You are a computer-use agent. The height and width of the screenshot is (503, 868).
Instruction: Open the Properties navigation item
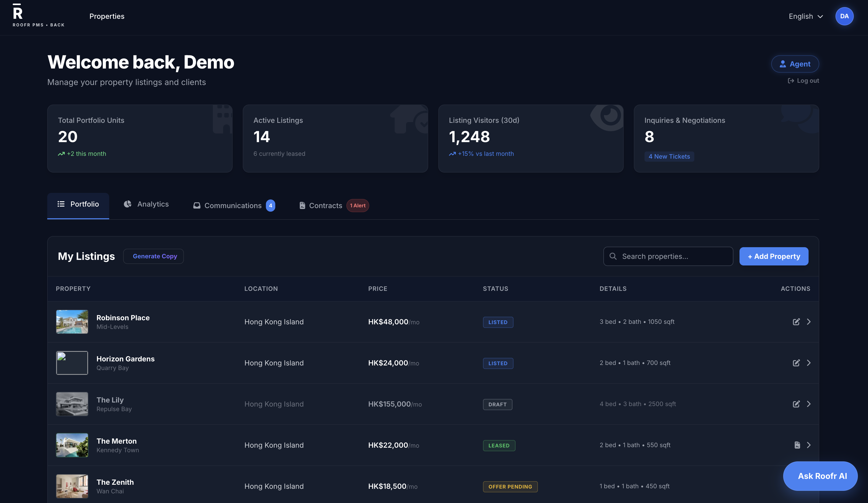[107, 16]
